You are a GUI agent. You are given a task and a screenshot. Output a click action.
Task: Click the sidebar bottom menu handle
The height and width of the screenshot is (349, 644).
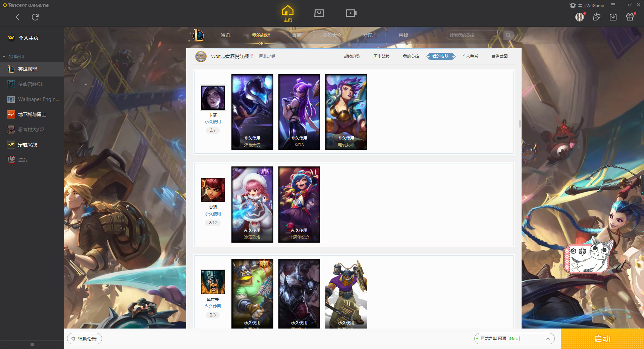[32, 344]
